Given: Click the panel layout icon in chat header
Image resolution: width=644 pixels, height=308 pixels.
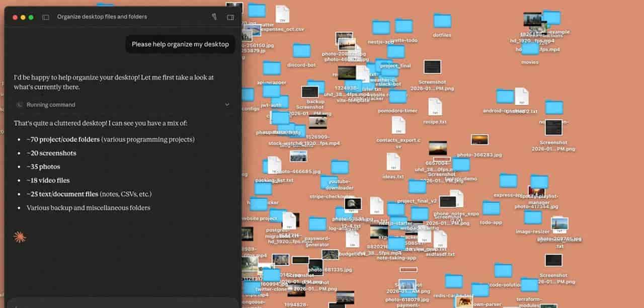Looking at the screenshot, I should pyautogui.click(x=230, y=17).
